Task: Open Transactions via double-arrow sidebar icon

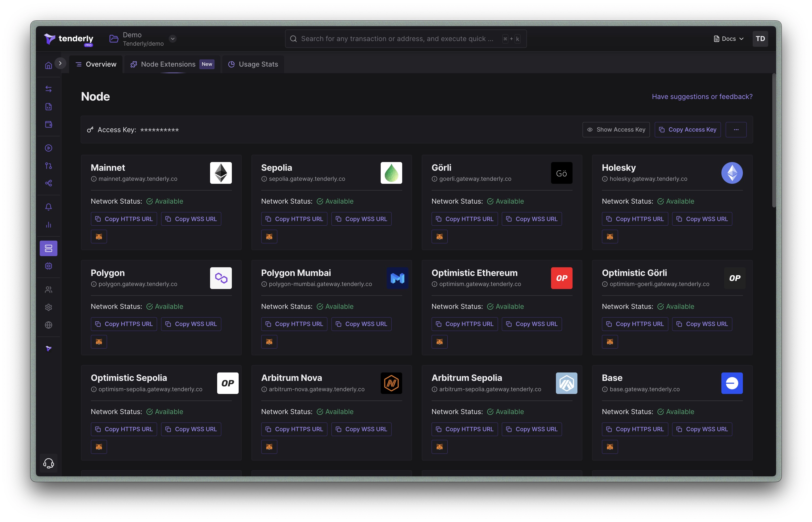Action: 48,89
